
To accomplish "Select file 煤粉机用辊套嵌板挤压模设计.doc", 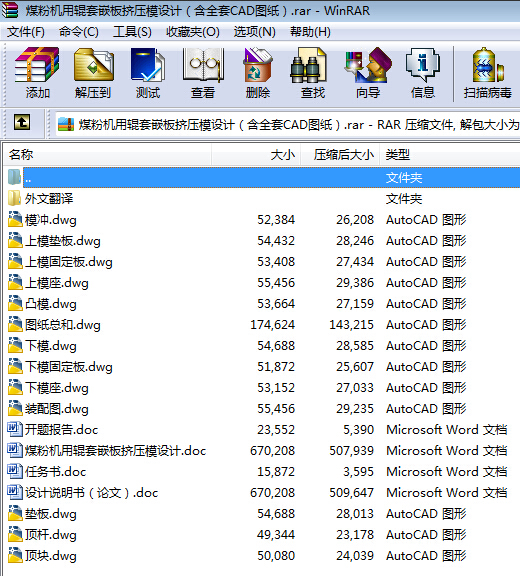I will pyautogui.click(x=115, y=451).
